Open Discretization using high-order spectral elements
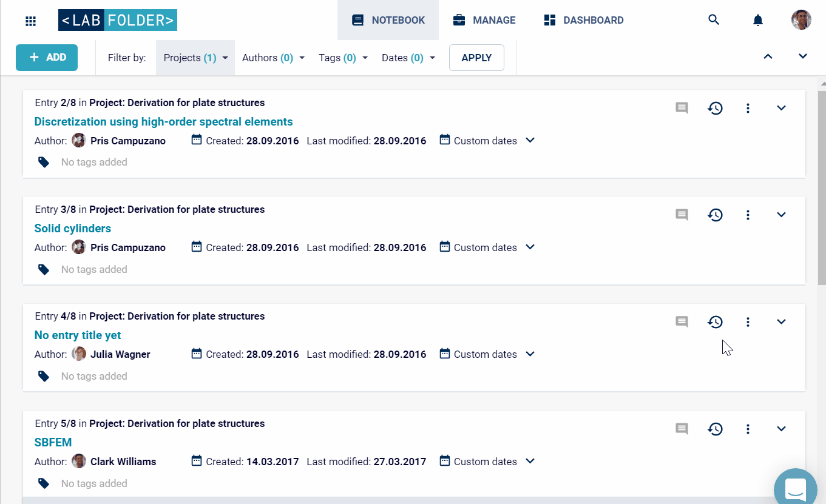The image size is (826, 504). point(164,121)
